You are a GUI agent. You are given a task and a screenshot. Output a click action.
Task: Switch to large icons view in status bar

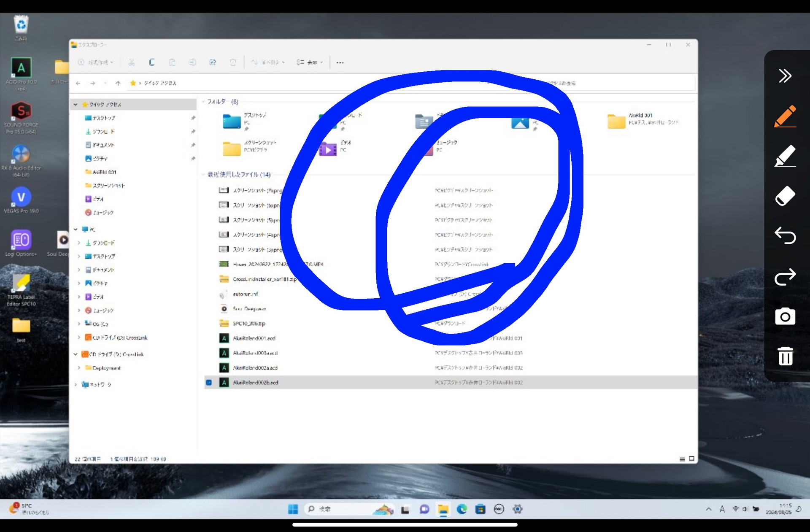pos(691,459)
